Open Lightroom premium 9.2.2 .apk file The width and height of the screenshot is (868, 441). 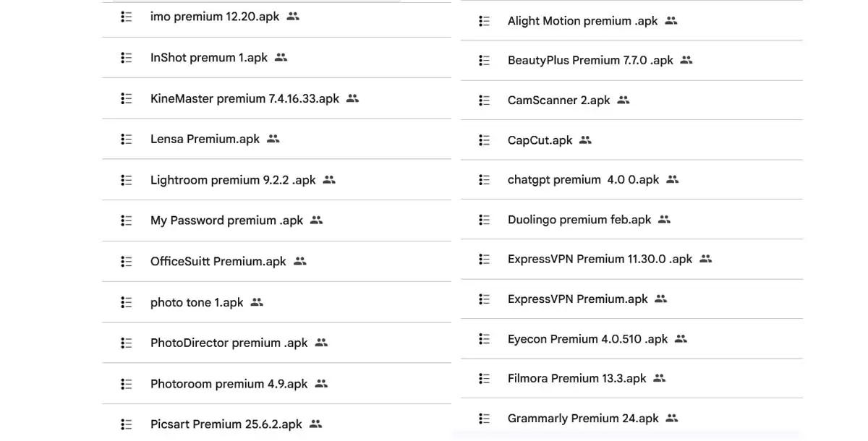pos(233,180)
